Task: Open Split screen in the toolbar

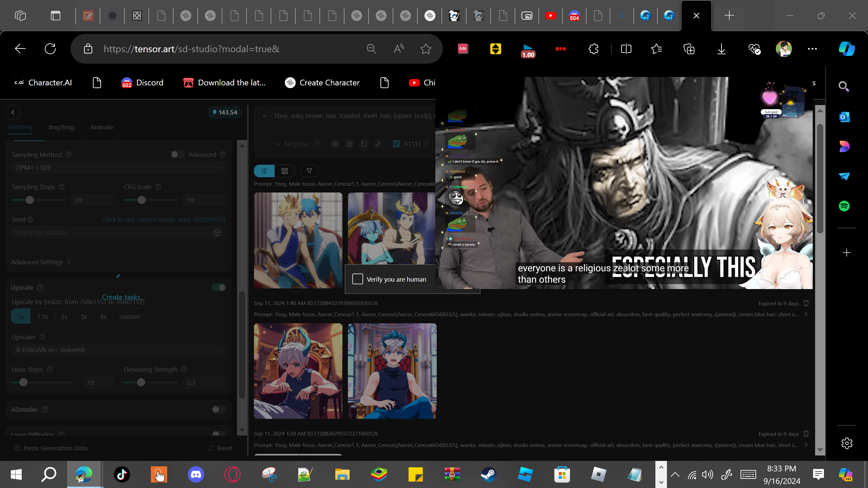Action: [626, 49]
